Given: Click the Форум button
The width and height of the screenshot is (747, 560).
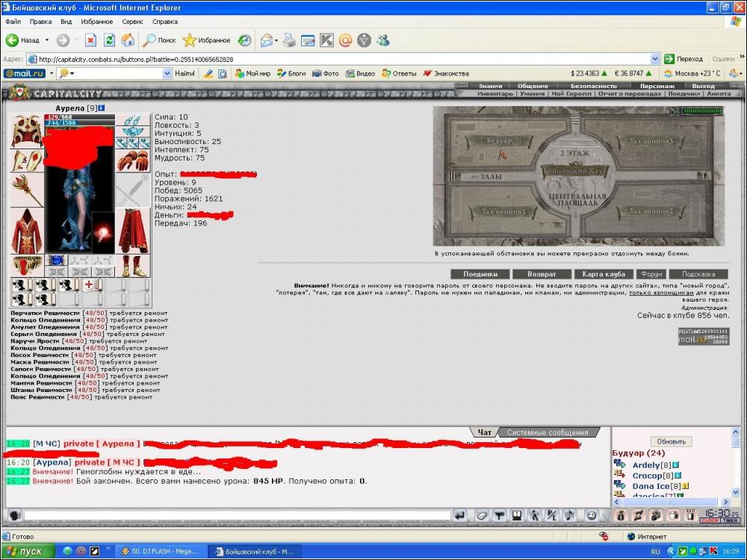Looking at the screenshot, I should click(651, 274).
